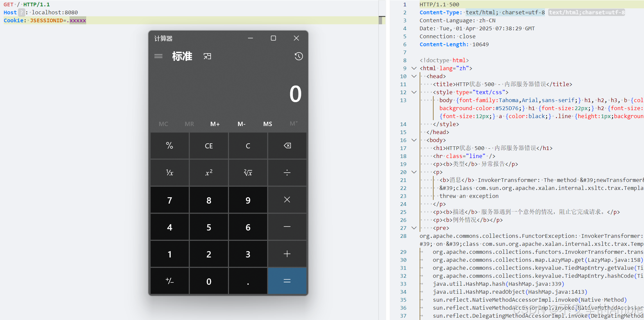Click the HTTP/1.1 500 status line
The image size is (644, 320).
(439, 4)
